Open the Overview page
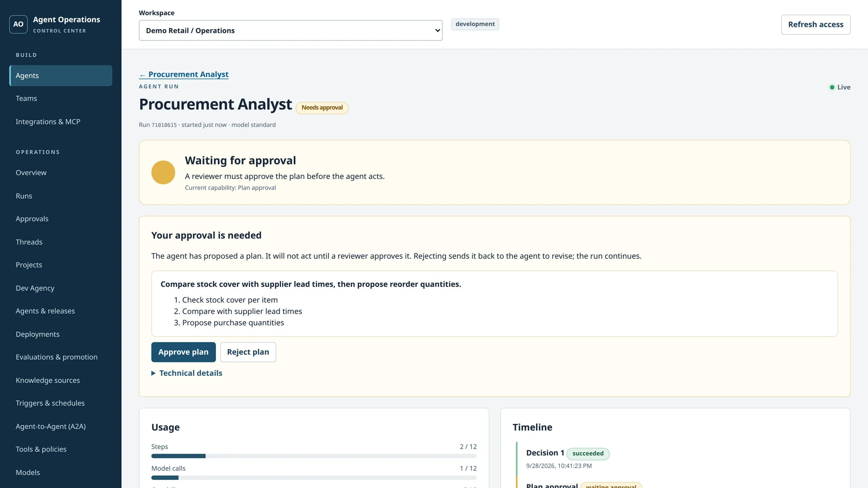The image size is (868, 488). coord(61,173)
